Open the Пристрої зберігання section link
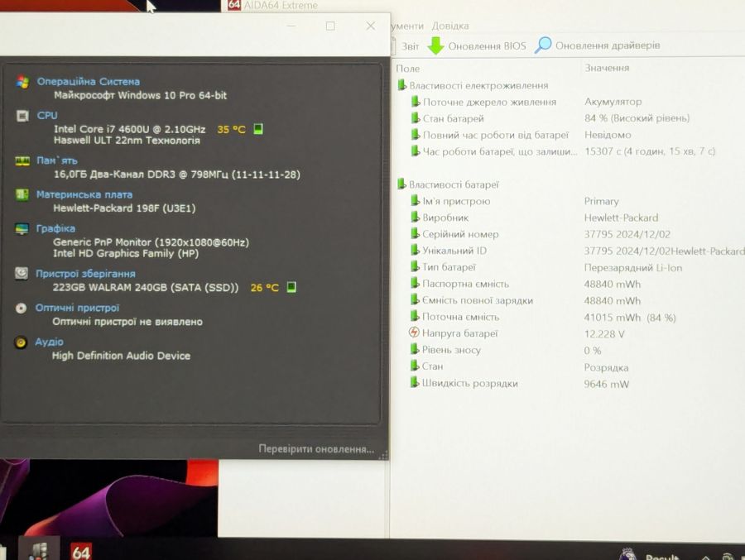Viewport: 745px width, 560px height. [85, 274]
